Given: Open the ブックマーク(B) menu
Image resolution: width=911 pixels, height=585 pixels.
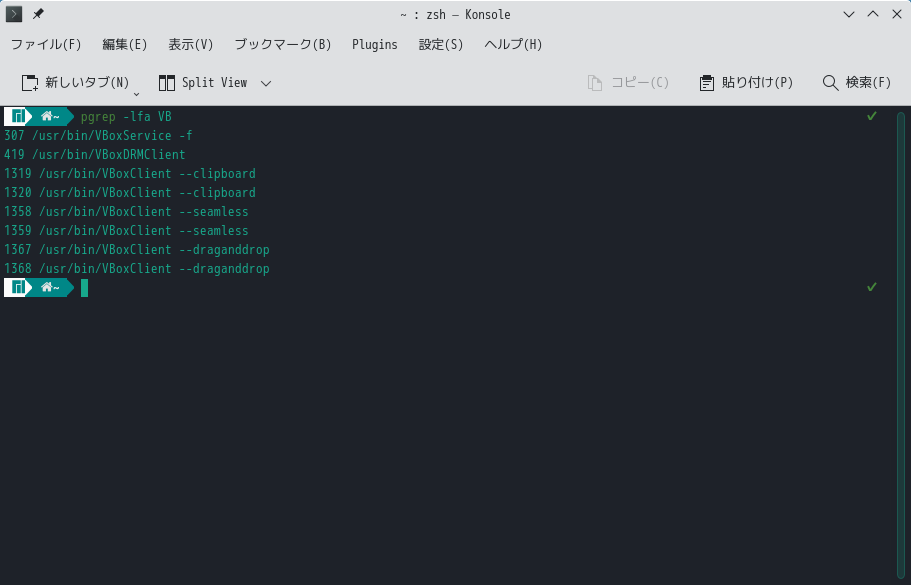Looking at the screenshot, I should [x=283, y=45].
